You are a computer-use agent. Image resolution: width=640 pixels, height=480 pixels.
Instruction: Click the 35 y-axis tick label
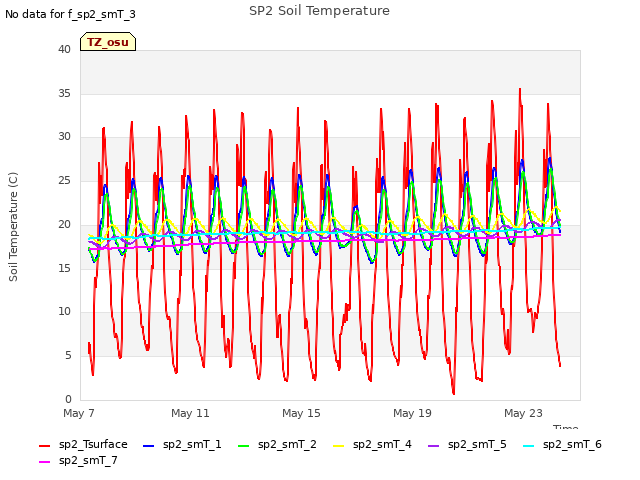coord(64,93)
